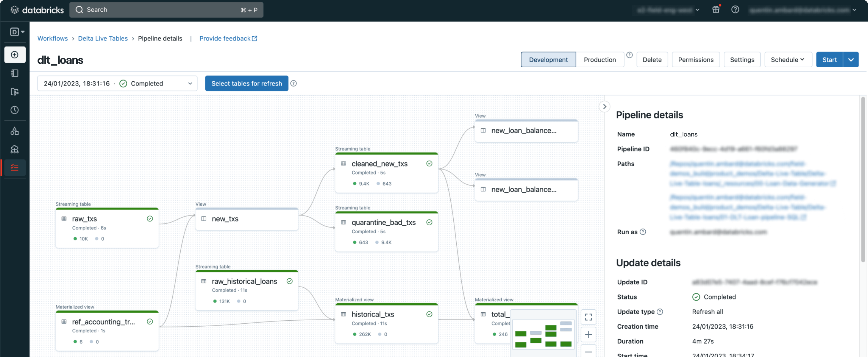This screenshot has width=868, height=357.
Task: Click the Repos icon in sidebar
Action: pos(15,91)
